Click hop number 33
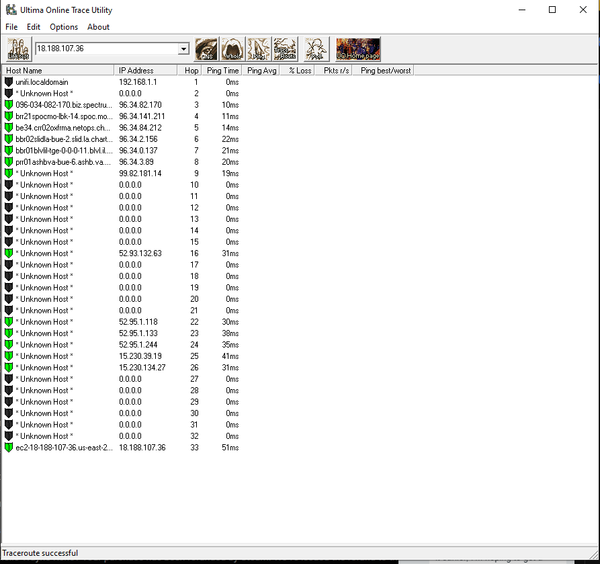This screenshot has width=600, height=564. click(194, 448)
